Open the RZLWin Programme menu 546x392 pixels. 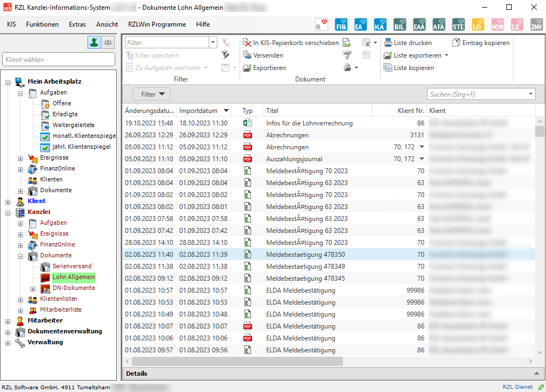157,24
